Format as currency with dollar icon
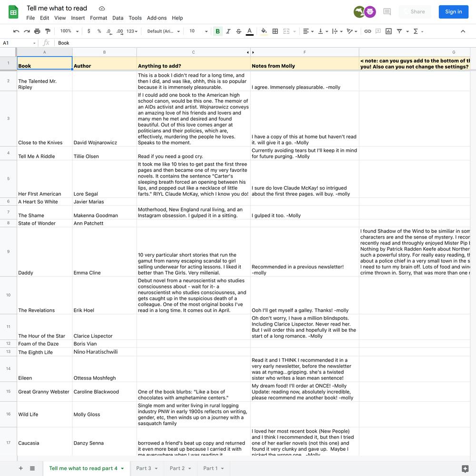Screen dimensions: 476x476 tap(89, 31)
